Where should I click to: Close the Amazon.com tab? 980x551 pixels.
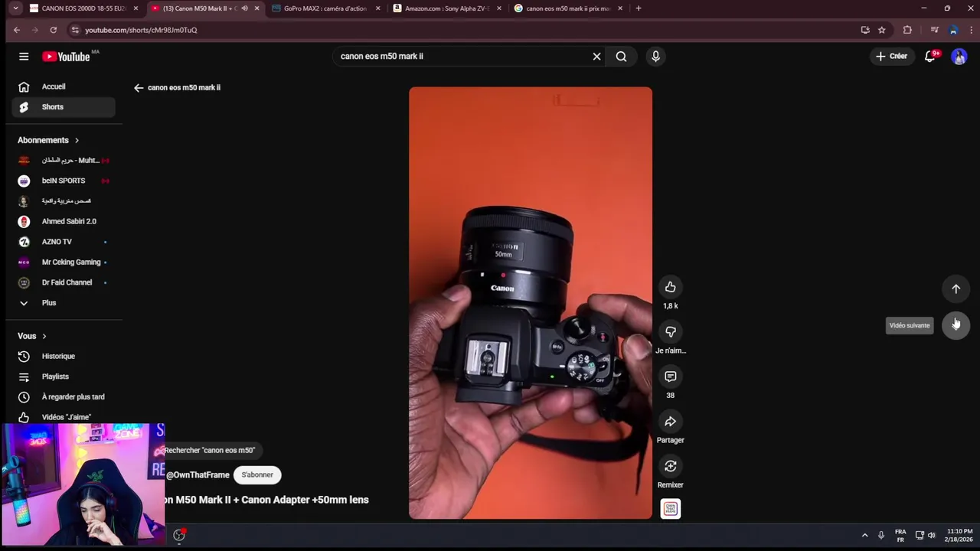tap(498, 8)
